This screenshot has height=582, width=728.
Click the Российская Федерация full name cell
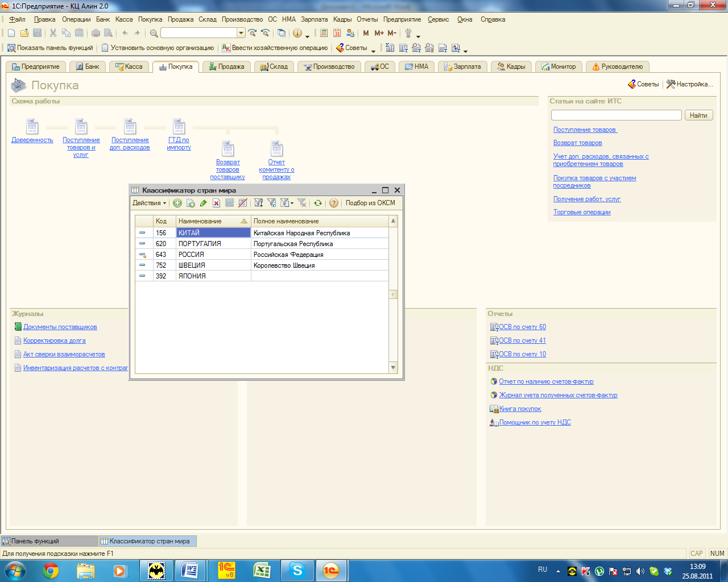tap(320, 255)
